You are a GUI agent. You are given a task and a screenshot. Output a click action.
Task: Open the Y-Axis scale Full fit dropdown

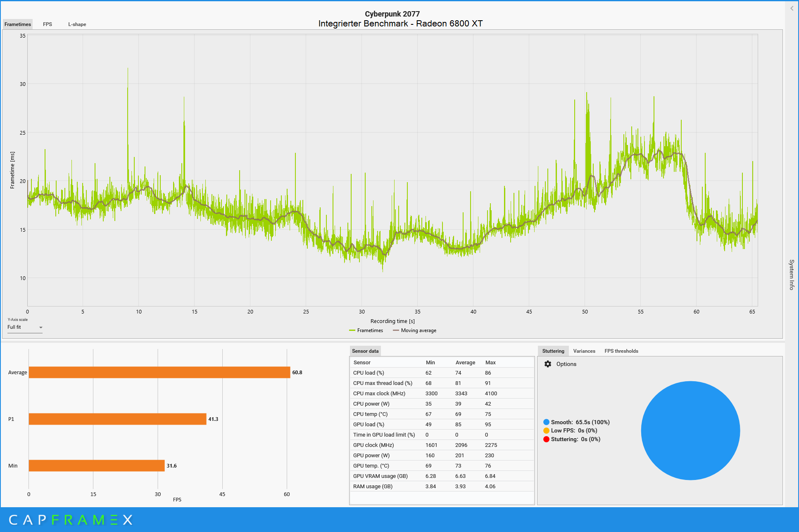coord(25,327)
